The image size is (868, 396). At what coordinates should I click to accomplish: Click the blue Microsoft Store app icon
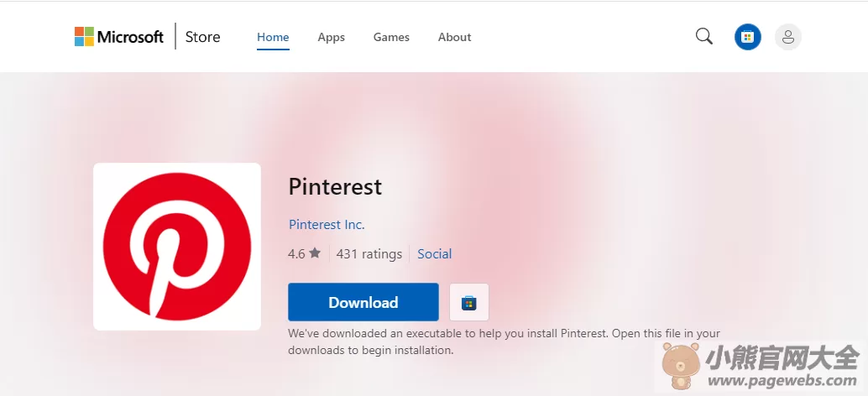coord(747,37)
